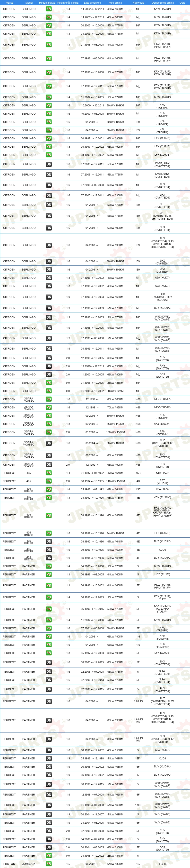Click diesel ON icon in Partner 05.1996 XUD9 row
This screenshot has height=868, width=190.
click(x=49, y=758)
